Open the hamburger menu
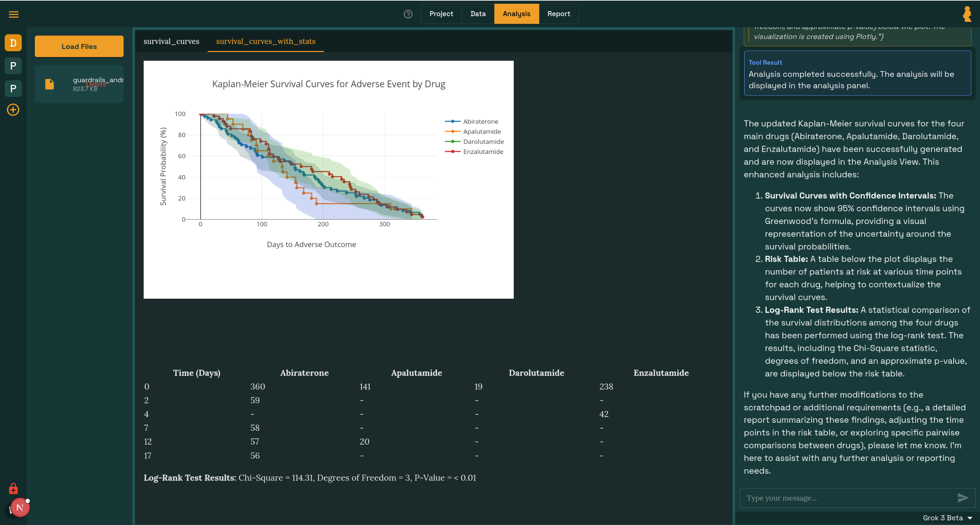 click(x=13, y=15)
